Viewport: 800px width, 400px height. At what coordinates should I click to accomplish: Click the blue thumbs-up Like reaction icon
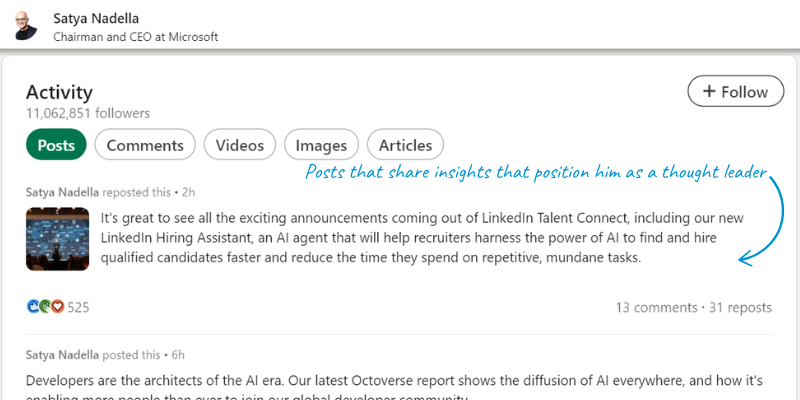32,306
